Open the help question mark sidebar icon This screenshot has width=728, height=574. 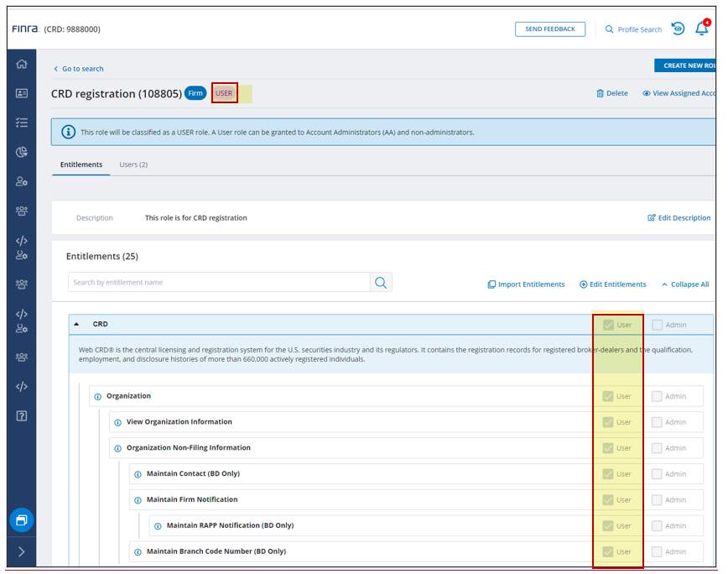[22, 416]
